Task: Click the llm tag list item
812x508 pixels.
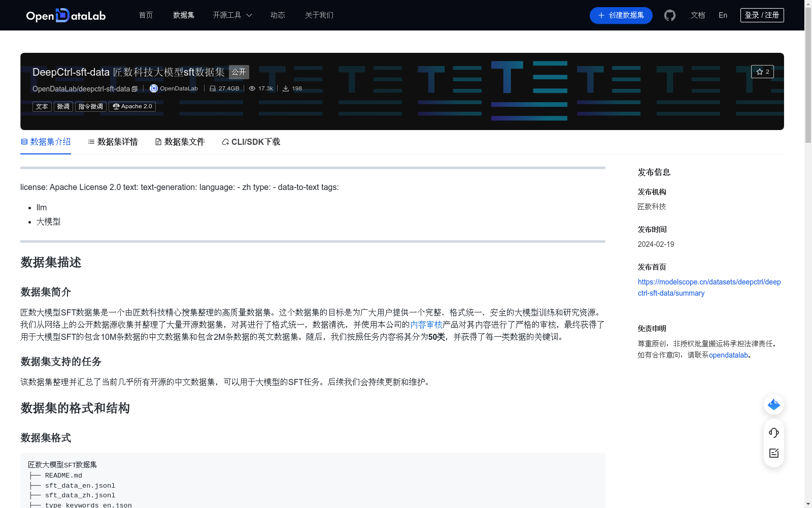Action: [42, 207]
